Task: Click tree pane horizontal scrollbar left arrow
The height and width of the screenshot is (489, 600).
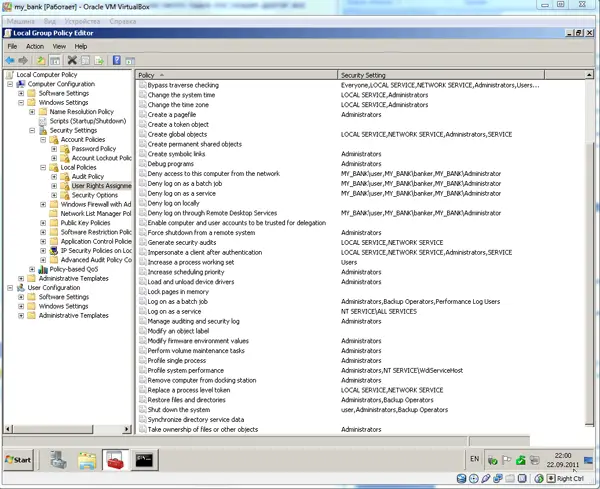Action: point(8,429)
